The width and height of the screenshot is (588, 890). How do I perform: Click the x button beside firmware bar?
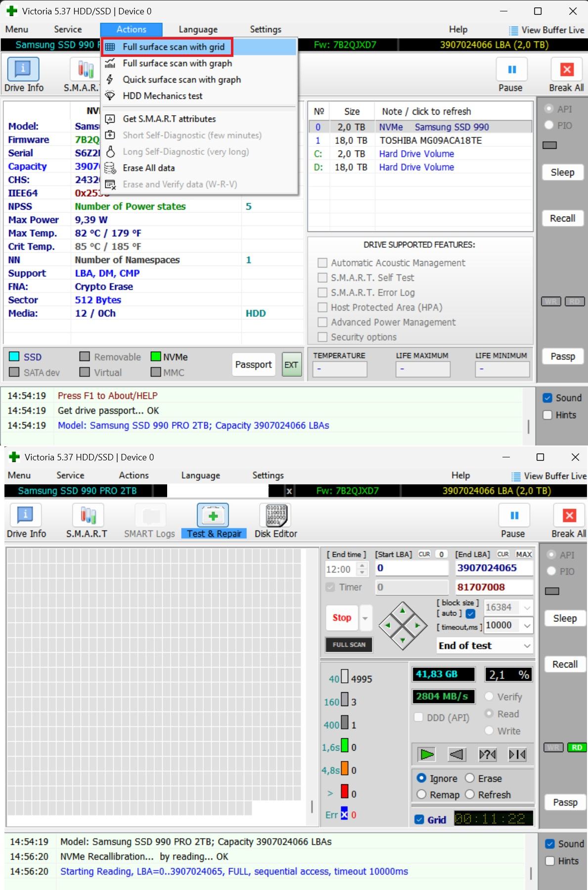[289, 491]
